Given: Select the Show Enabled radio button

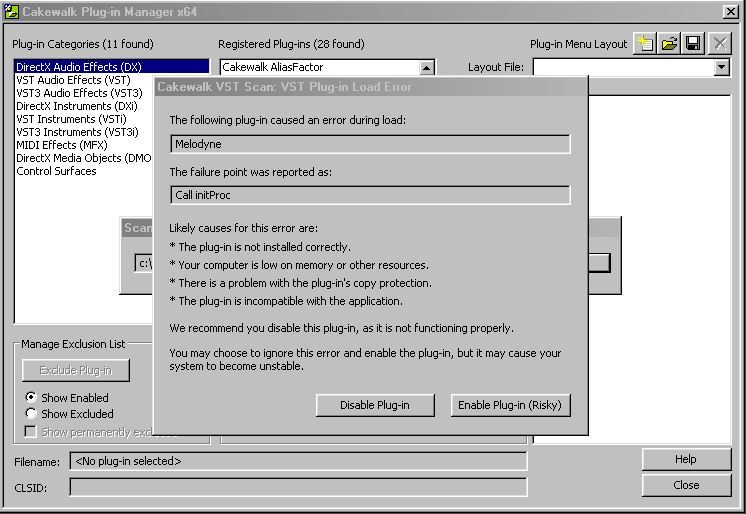Looking at the screenshot, I should 31,397.
